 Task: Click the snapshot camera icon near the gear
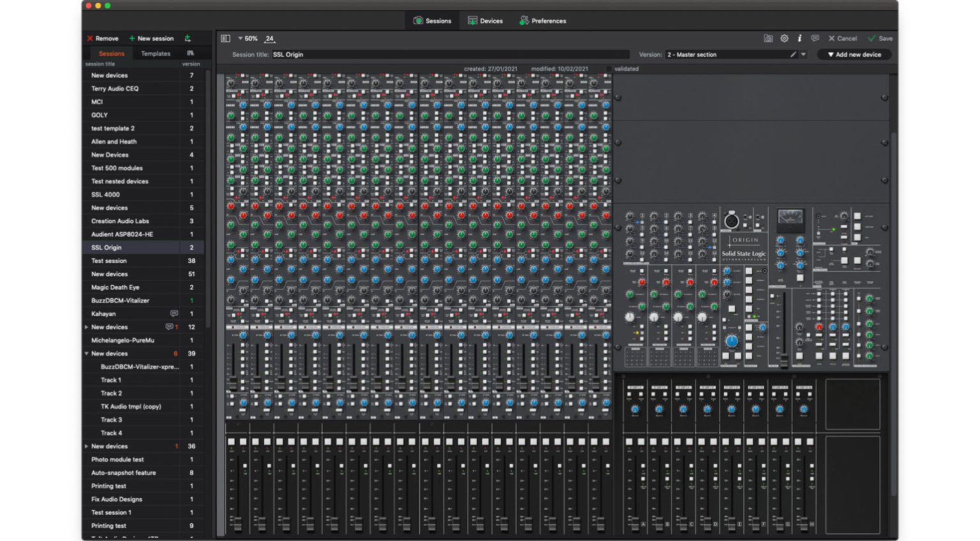coord(768,38)
